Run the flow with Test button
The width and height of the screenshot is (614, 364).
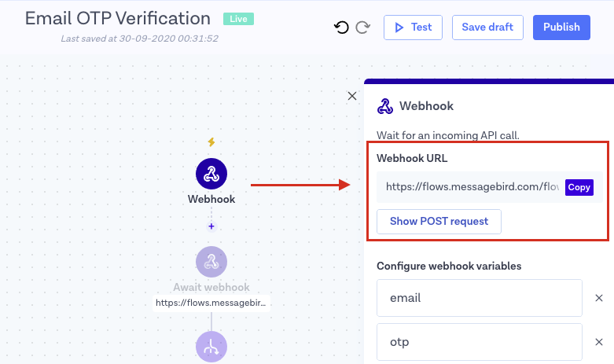click(x=414, y=28)
